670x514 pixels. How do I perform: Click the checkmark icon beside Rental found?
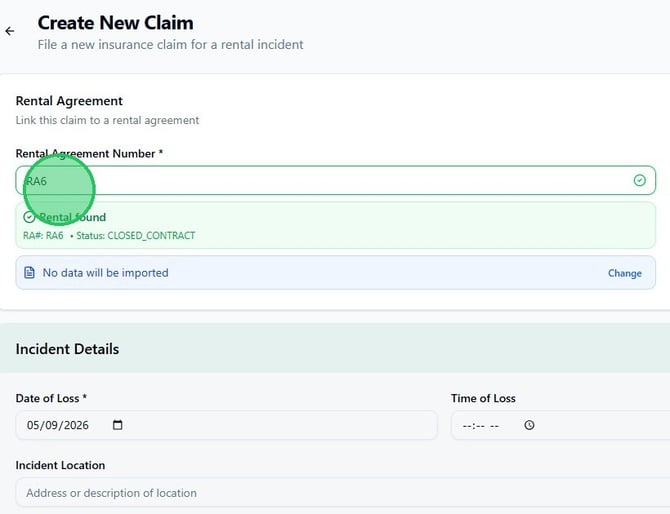tap(29, 217)
